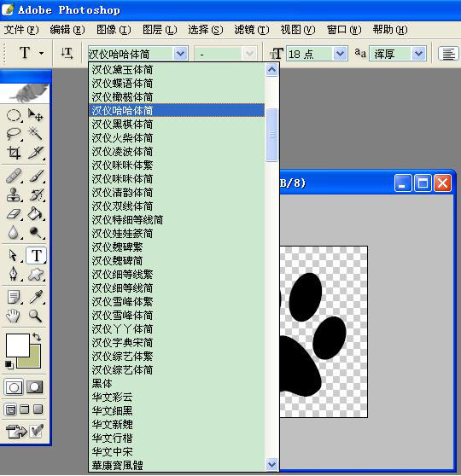Switch to Full Screen mode
Screen dimensions: 461x476
click(38, 409)
